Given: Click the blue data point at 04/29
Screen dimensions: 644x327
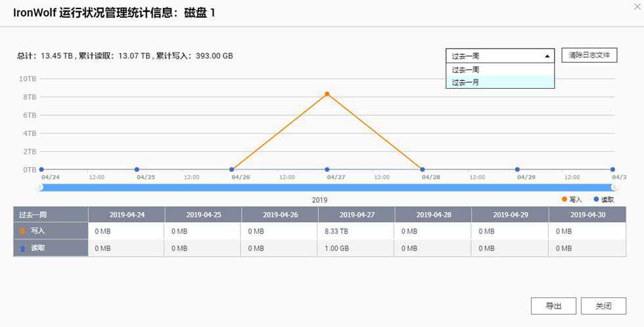Looking at the screenshot, I should (517, 170).
